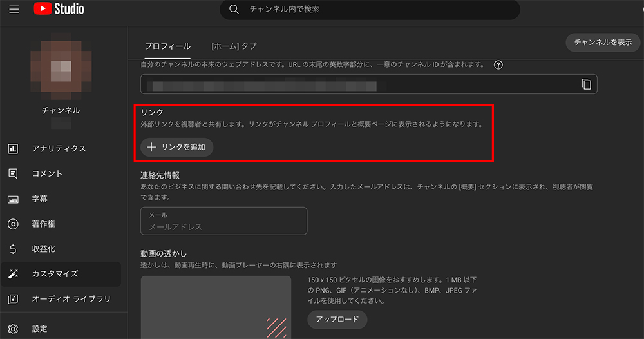Click the blurred channel URL field
Image resolution: width=644 pixels, height=339 pixels.
pos(369,84)
